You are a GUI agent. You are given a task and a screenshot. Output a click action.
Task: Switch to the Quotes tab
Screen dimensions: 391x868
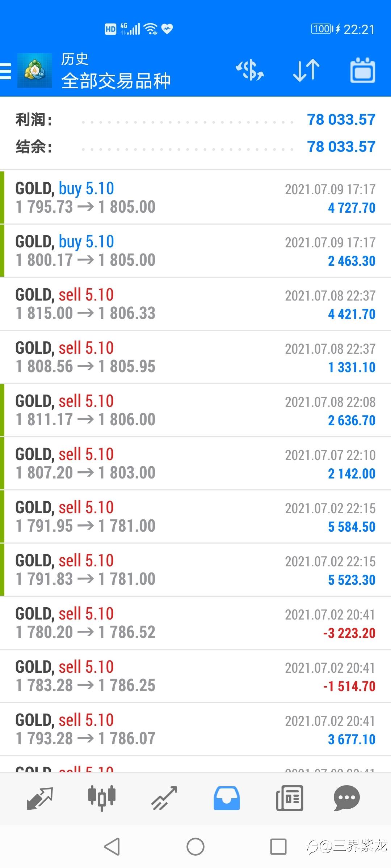tap(40, 798)
